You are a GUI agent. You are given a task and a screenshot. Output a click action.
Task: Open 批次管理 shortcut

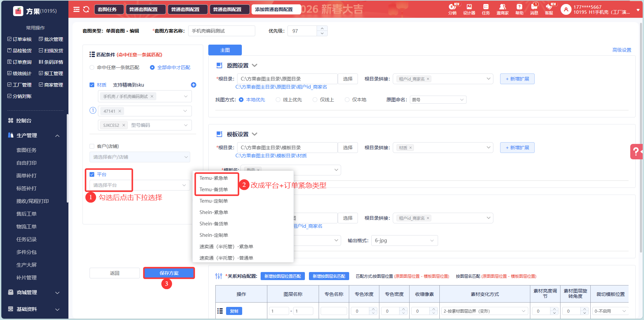click(51, 39)
